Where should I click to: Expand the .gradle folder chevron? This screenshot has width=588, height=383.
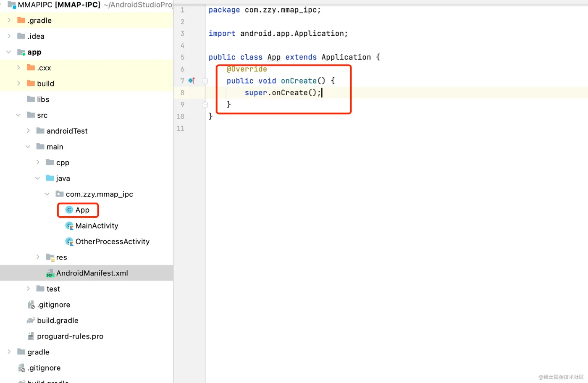tap(9, 20)
